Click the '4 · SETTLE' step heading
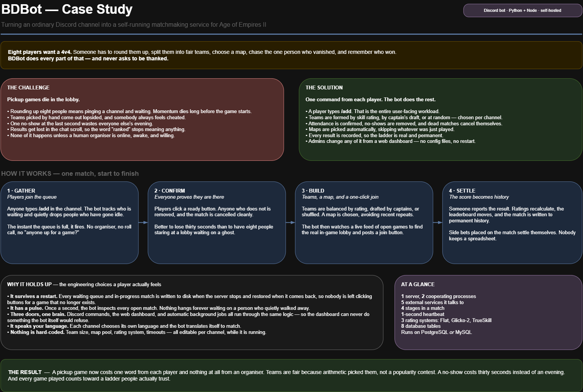Image resolution: width=583 pixels, height=392 pixels. (462, 191)
